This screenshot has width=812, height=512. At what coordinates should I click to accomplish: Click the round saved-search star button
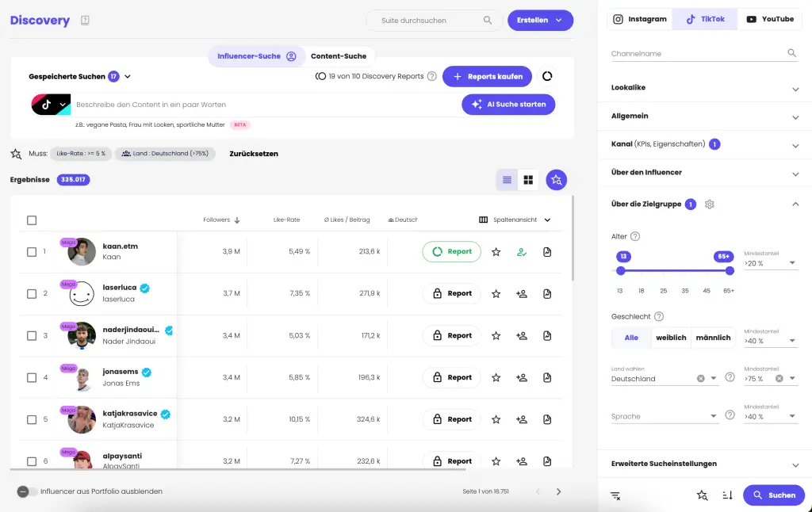coord(557,181)
